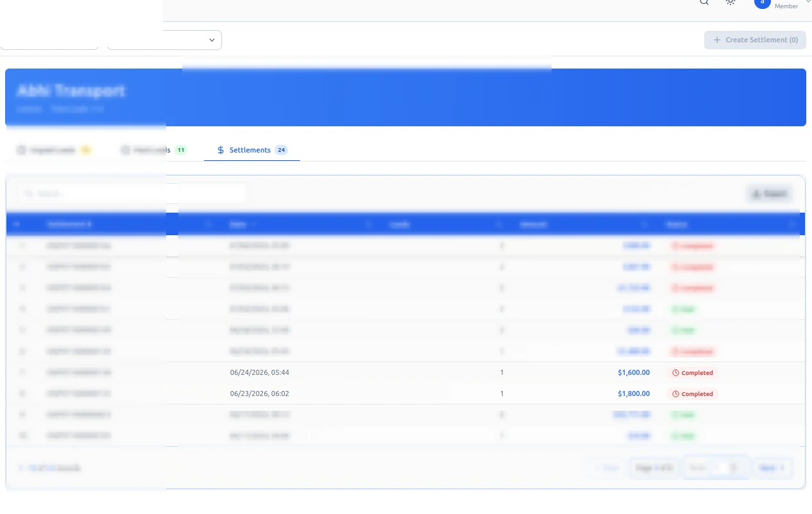The height and width of the screenshot is (514, 812).
Task: Click the 24 count badge on Settlements
Action: point(281,150)
